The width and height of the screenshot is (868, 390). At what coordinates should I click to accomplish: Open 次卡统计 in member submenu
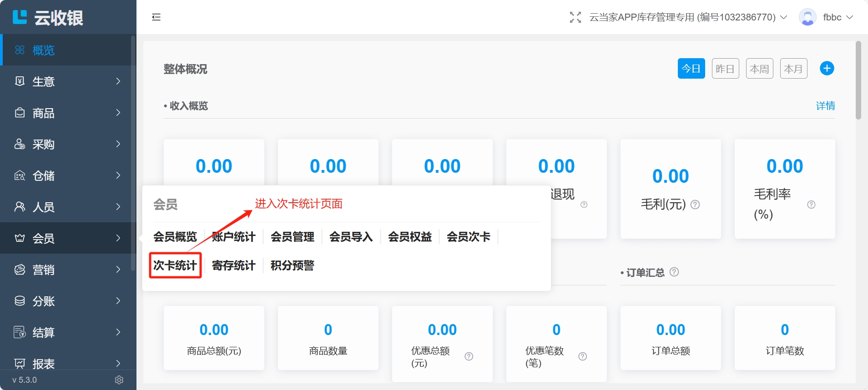(x=175, y=265)
